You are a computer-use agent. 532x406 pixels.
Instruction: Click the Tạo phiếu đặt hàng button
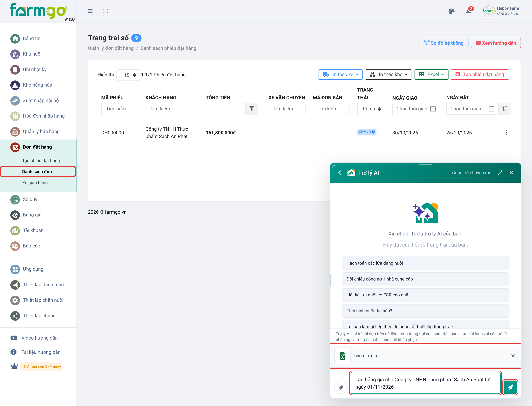tap(480, 74)
